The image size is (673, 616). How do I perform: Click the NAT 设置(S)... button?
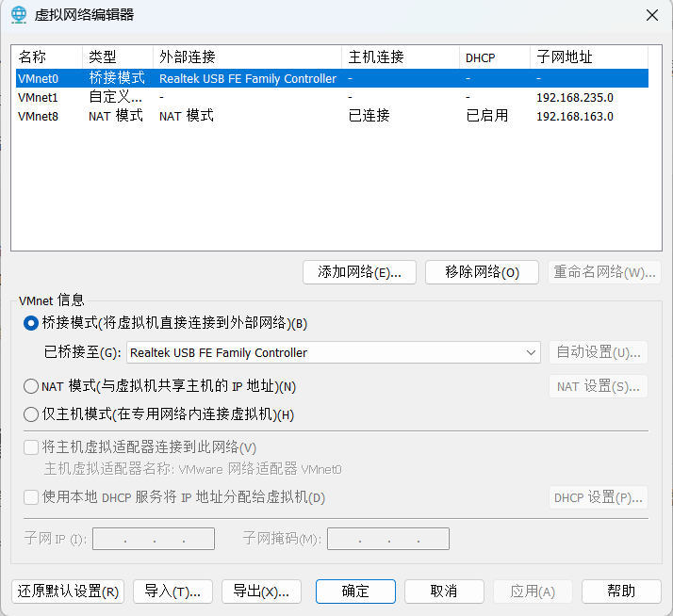[x=599, y=386]
